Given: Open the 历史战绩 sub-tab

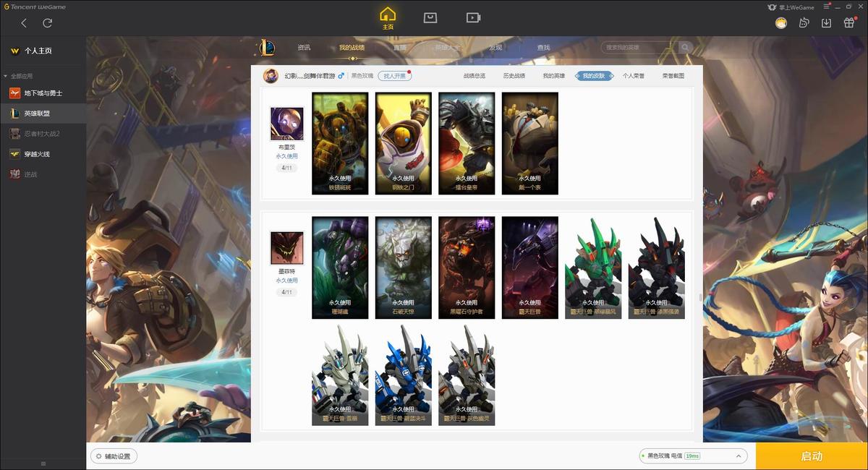Looking at the screenshot, I should click(x=514, y=76).
